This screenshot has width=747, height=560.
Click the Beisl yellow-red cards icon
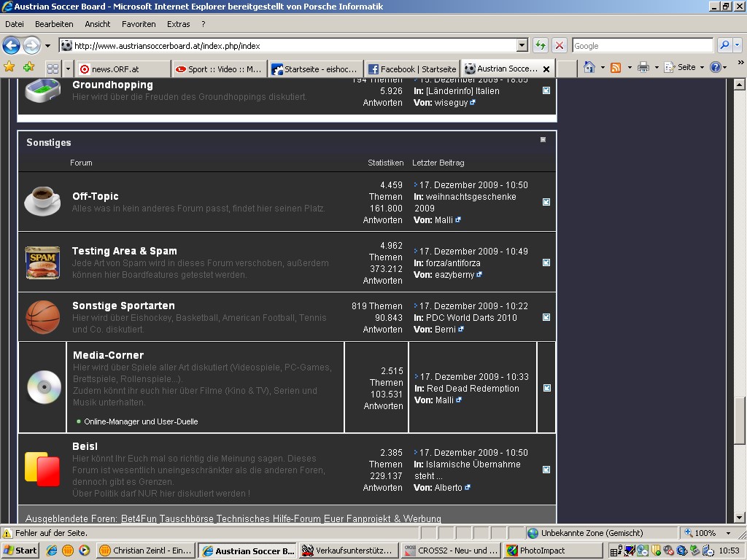coord(42,469)
